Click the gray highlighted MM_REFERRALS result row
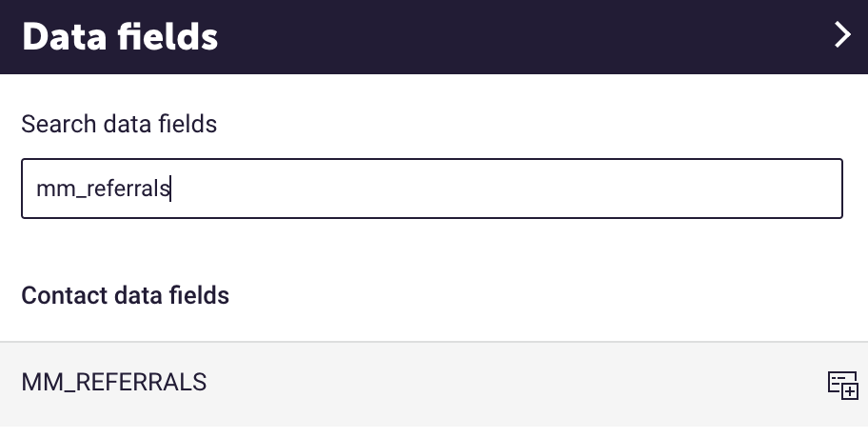 434,384
